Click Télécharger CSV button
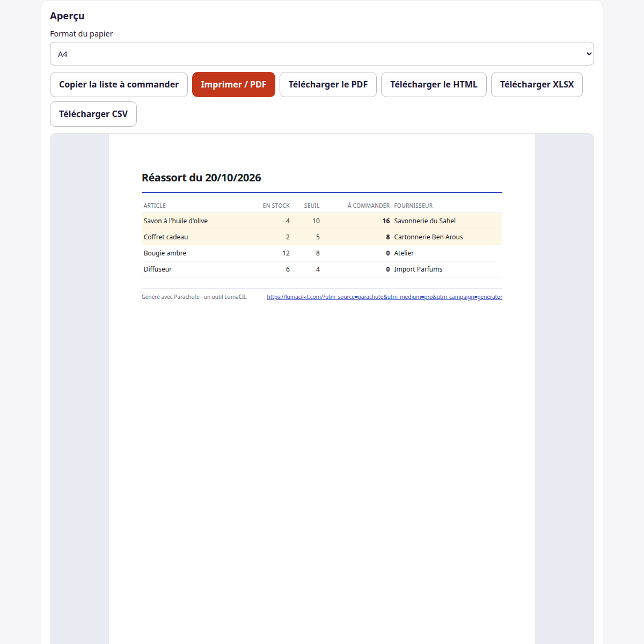The width and height of the screenshot is (644, 644). pyautogui.click(x=93, y=114)
